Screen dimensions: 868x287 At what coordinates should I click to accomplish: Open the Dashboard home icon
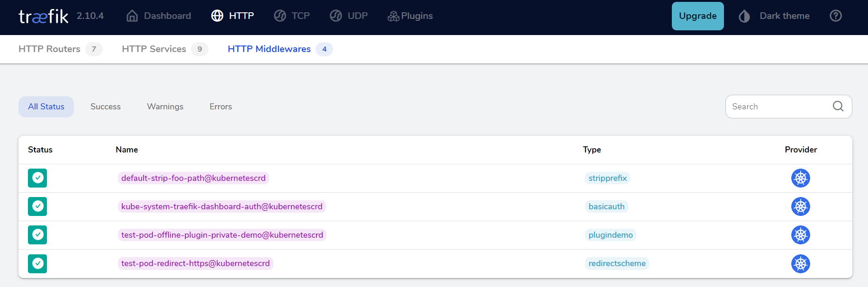[x=132, y=16]
